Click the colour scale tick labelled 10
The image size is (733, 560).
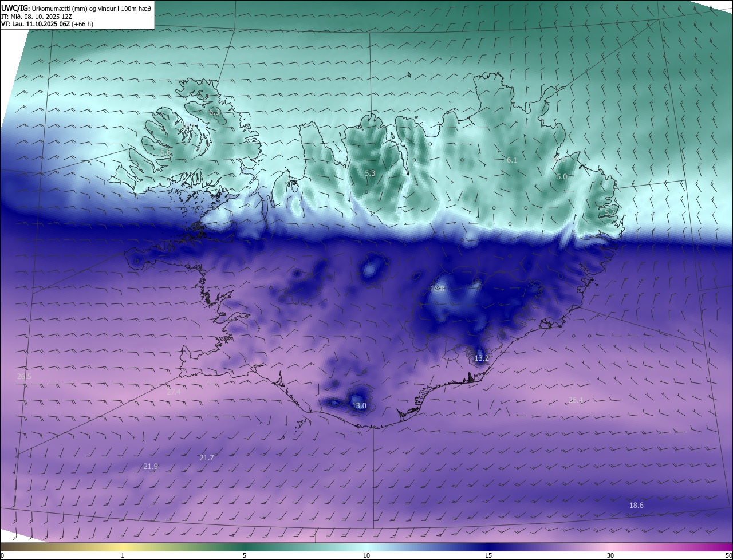coord(366,555)
